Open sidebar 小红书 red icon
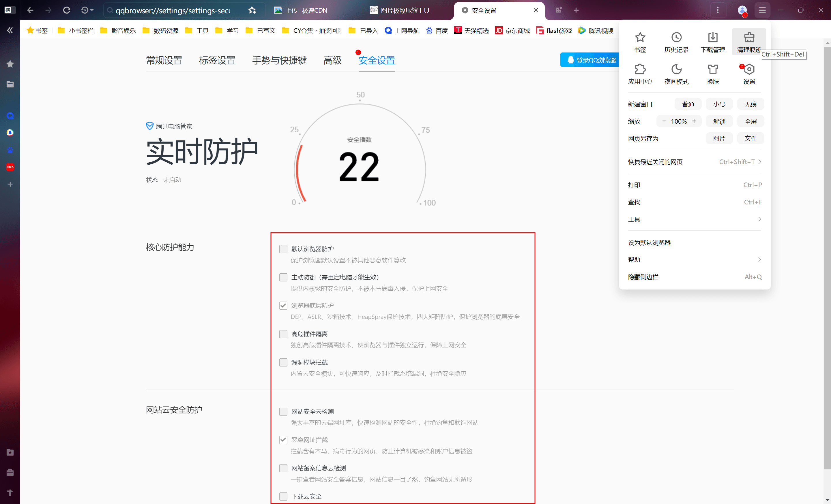This screenshot has height=504, width=831. [x=10, y=167]
